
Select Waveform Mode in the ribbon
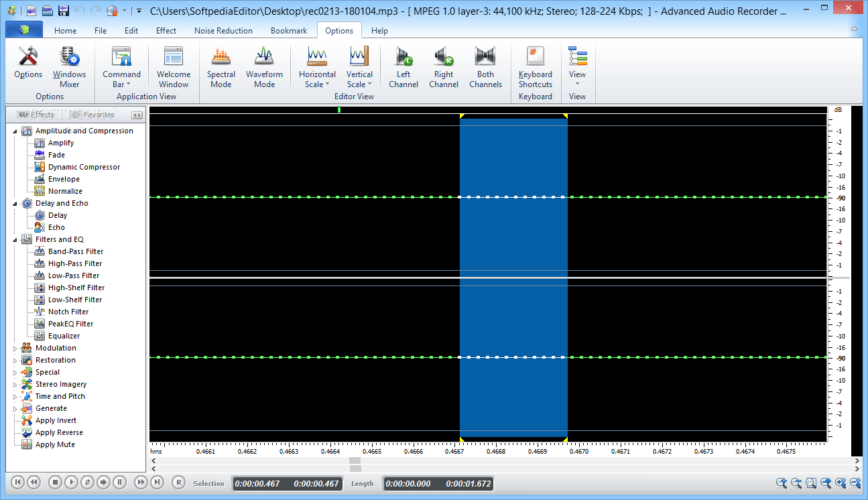pyautogui.click(x=264, y=67)
